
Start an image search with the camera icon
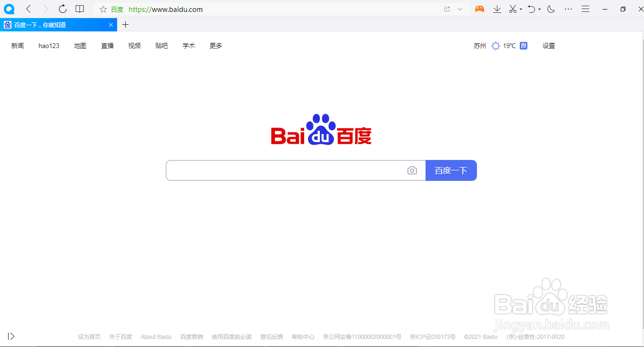click(412, 170)
